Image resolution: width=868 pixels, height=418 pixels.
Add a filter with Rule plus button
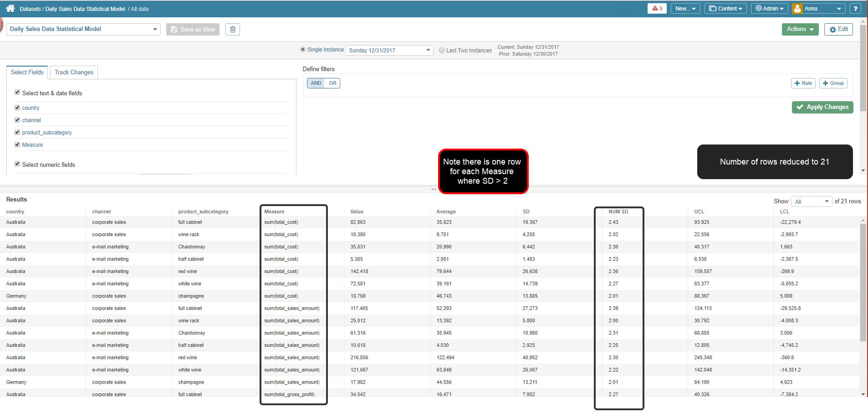coord(803,83)
